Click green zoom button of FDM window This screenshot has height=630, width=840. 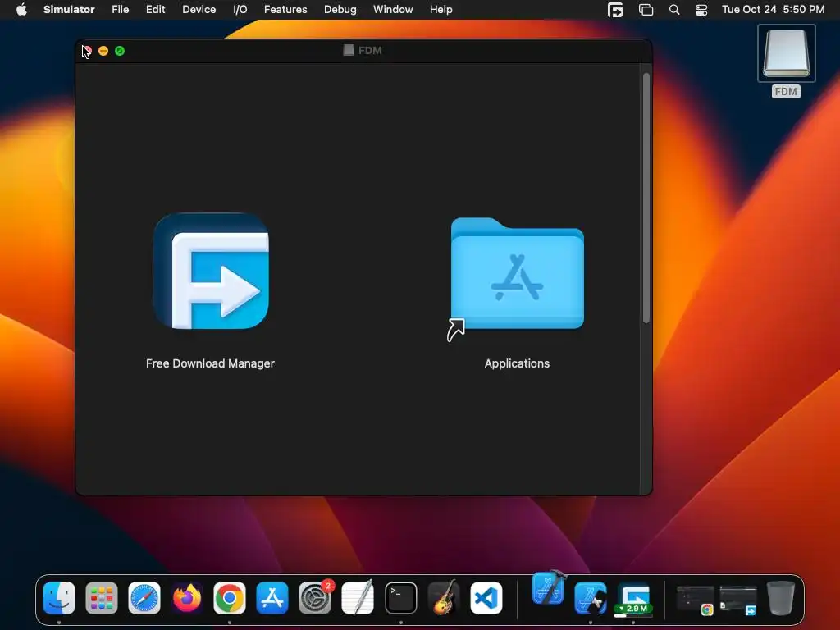point(120,51)
